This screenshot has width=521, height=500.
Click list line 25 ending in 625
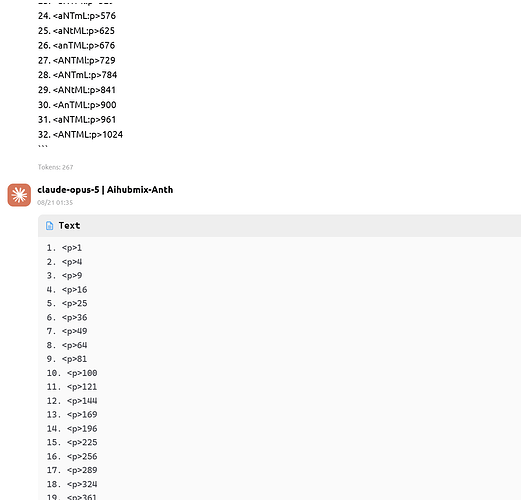pos(76,31)
